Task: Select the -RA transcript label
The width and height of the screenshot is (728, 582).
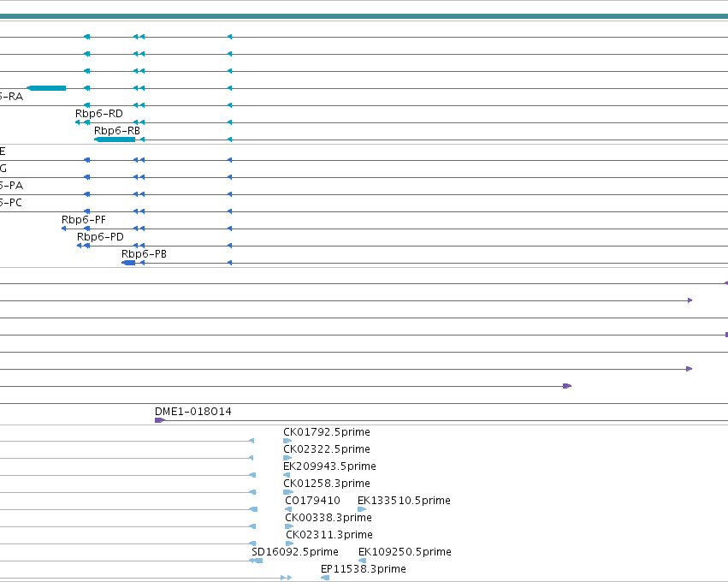Action: point(12,97)
